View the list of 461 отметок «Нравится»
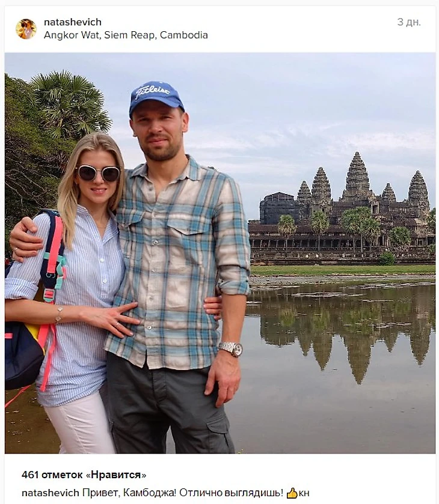 tap(84, 475)
